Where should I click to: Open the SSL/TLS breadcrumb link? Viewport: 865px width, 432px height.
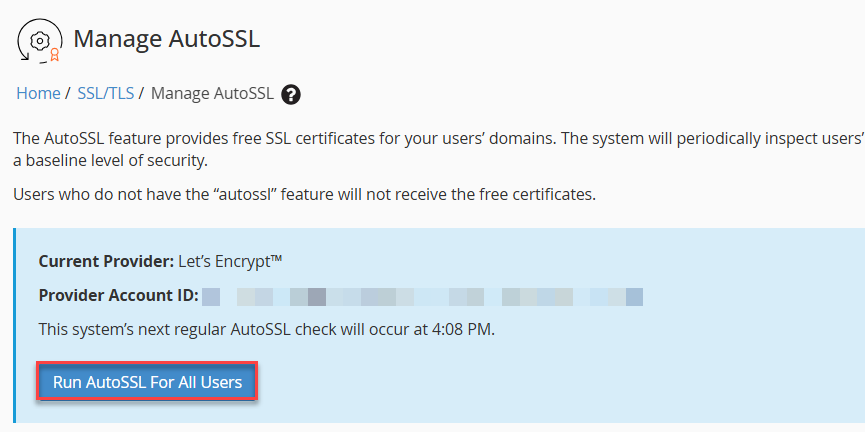tap(105, 93)
